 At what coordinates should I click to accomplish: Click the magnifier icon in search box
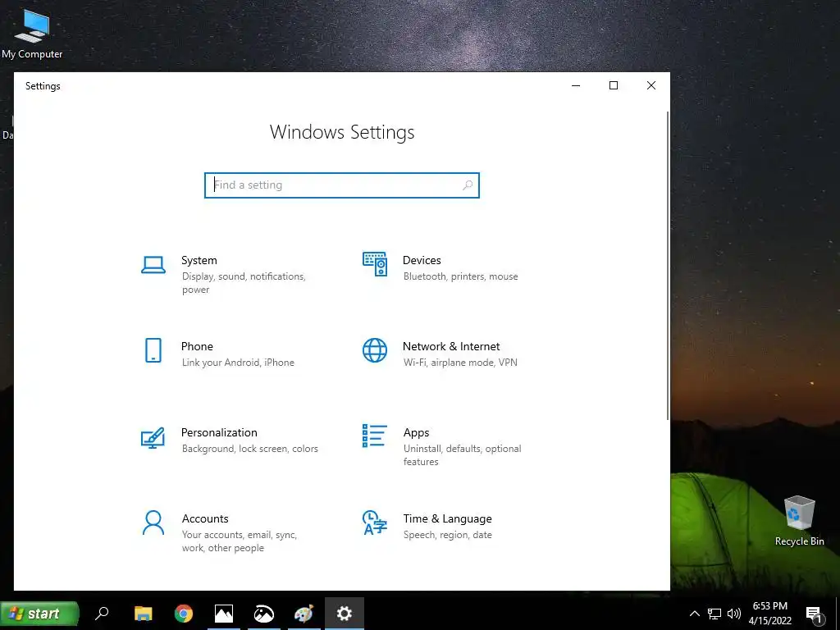(x=467, y=185)
